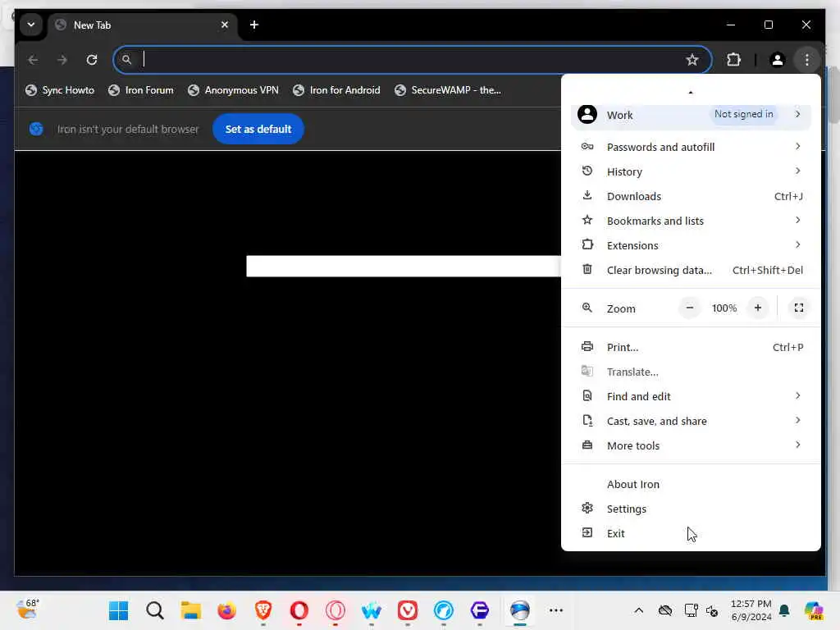Expand Cast, save, and share submenu

(691, 421)
